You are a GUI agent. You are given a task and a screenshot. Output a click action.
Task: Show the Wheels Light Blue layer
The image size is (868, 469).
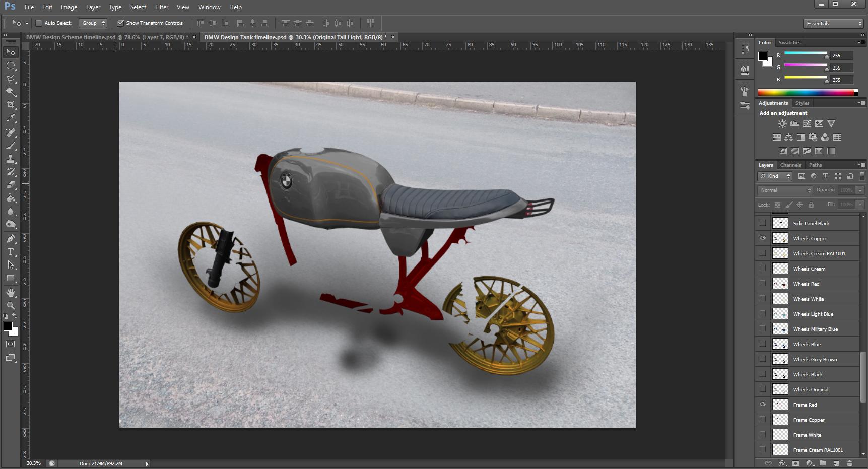(x=763, y=314)
